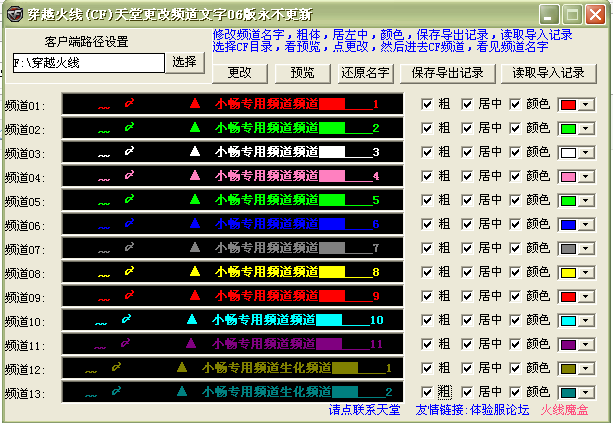
Task: Click 读取导入记录 button
Action: point(548,73)
